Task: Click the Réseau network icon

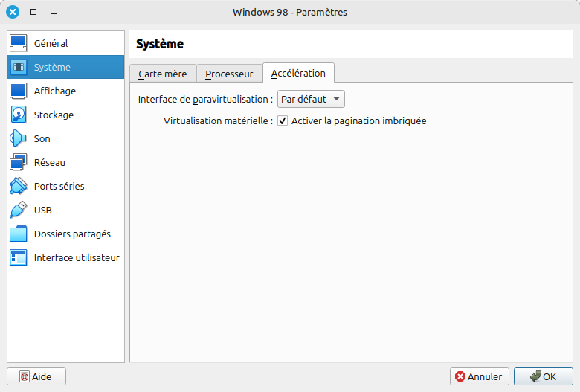Action: pyautogui.click(x=18, y=162)
